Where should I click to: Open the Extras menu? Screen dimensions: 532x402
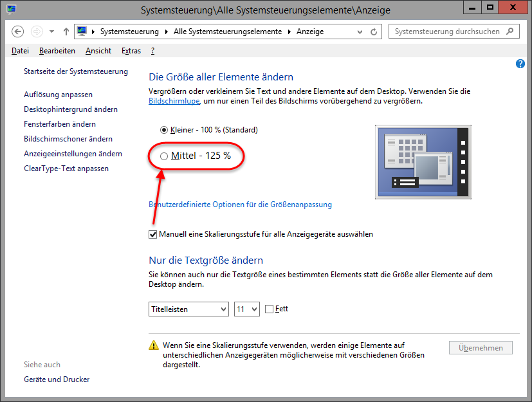pyautogui.click(x=131, y=51)
